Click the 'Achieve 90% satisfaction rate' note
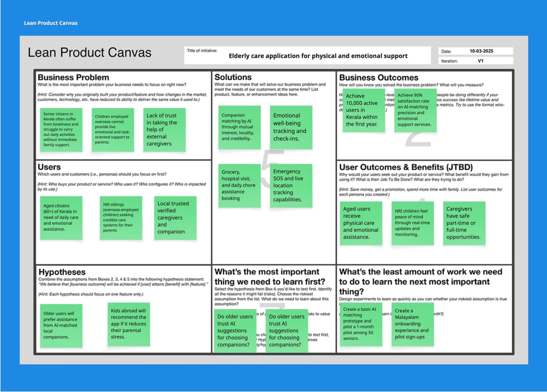547x392 pixels. [x=415, y=110]
